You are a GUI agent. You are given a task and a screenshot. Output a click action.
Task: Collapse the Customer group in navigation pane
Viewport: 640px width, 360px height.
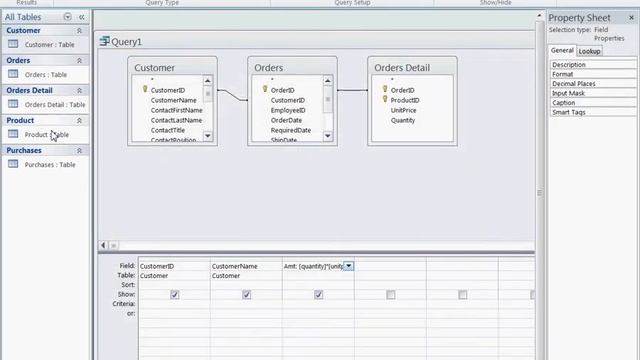click(x=79, y=31)
